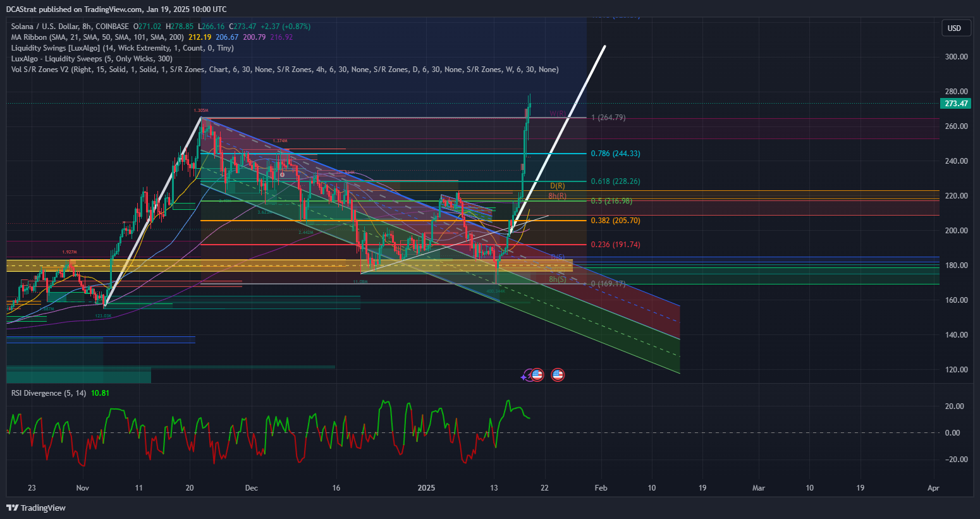
Task: Open the TradingView logo in the footer
Action: (36, 508)
